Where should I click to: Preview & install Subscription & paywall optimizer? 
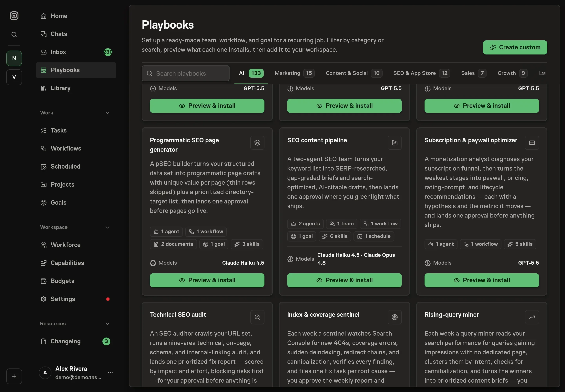tap(482, 280)
